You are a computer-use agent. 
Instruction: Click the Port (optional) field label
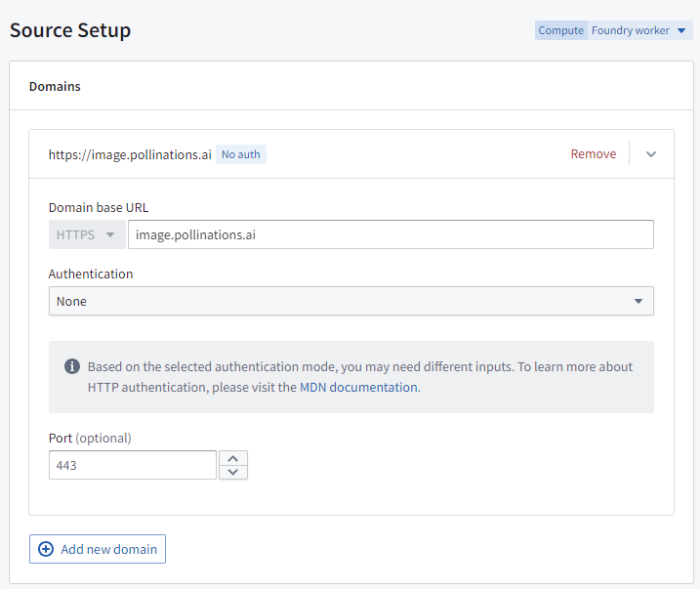(90, 438)
